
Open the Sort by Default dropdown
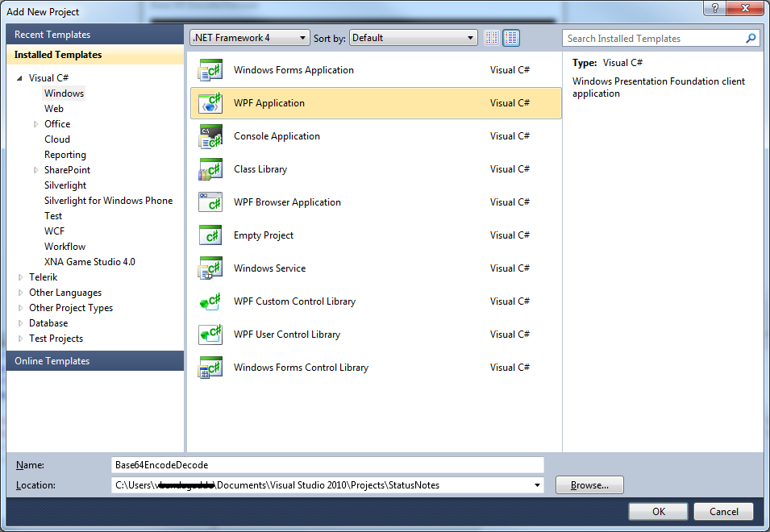[x=471, y=37]
